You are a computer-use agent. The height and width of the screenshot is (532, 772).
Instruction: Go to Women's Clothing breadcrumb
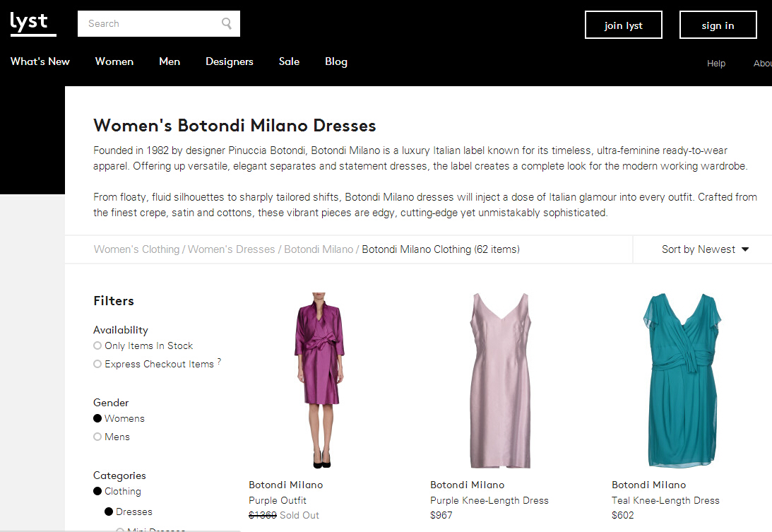pos(136,249)
